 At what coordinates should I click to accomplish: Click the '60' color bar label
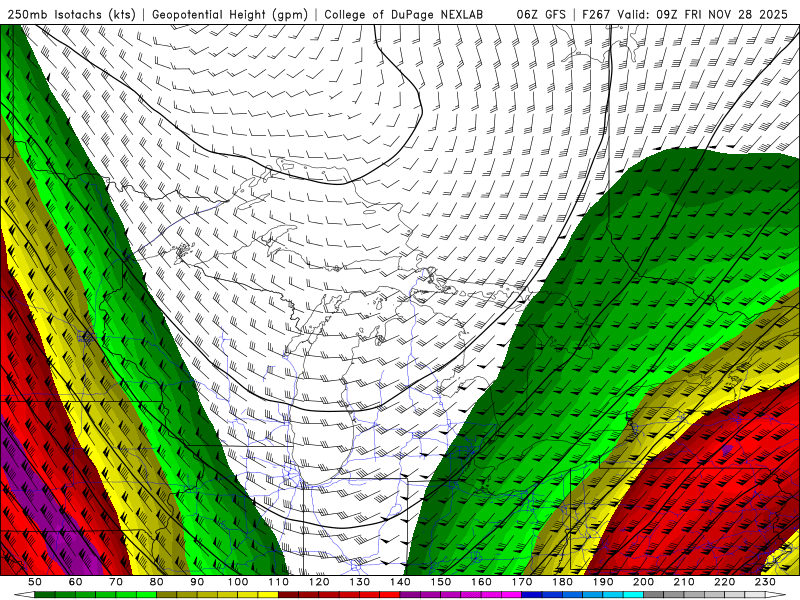pos(75,582)
